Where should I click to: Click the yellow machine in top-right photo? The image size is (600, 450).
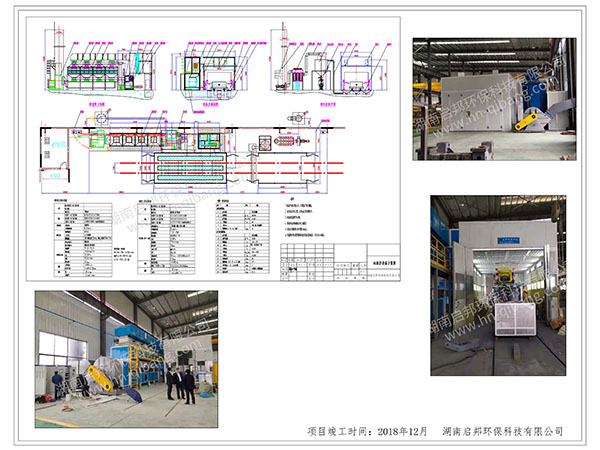pos(527,119)
